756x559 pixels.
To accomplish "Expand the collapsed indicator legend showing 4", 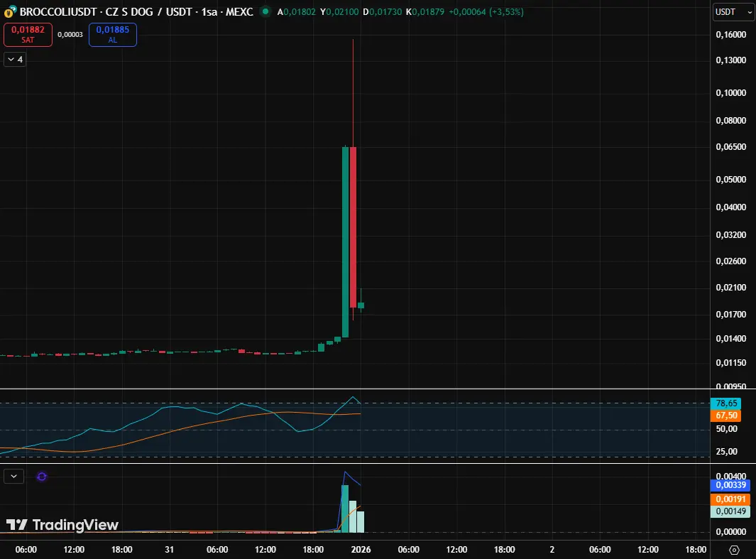I will tap(15, 60).
